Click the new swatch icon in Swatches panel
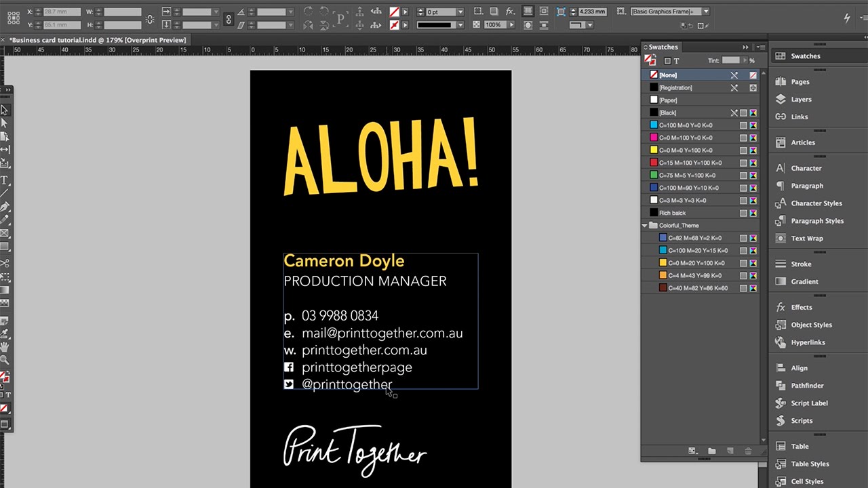868x488 pixels. click(730, 451)
